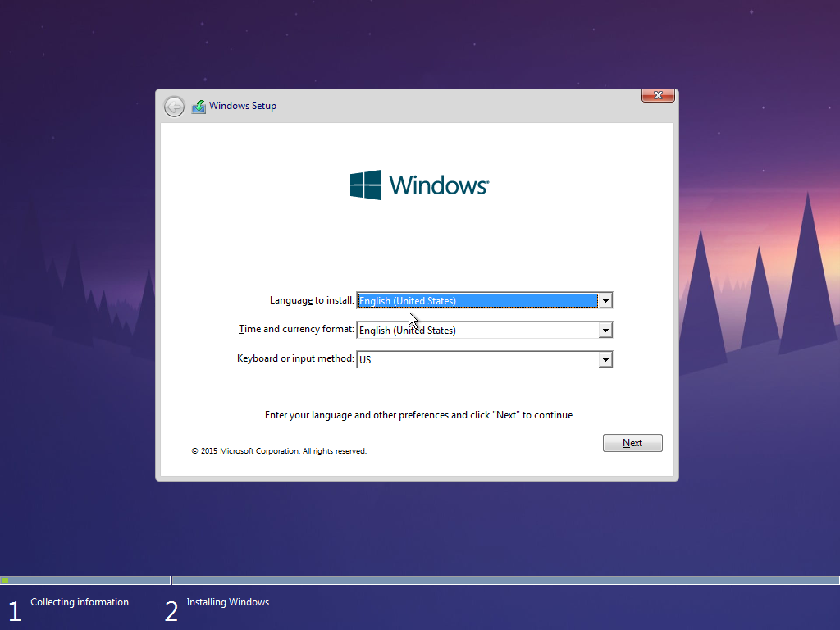Open the Language to install dropdown arrow
This screenshot has height=630, width=840.
click(x=605, y=301)
